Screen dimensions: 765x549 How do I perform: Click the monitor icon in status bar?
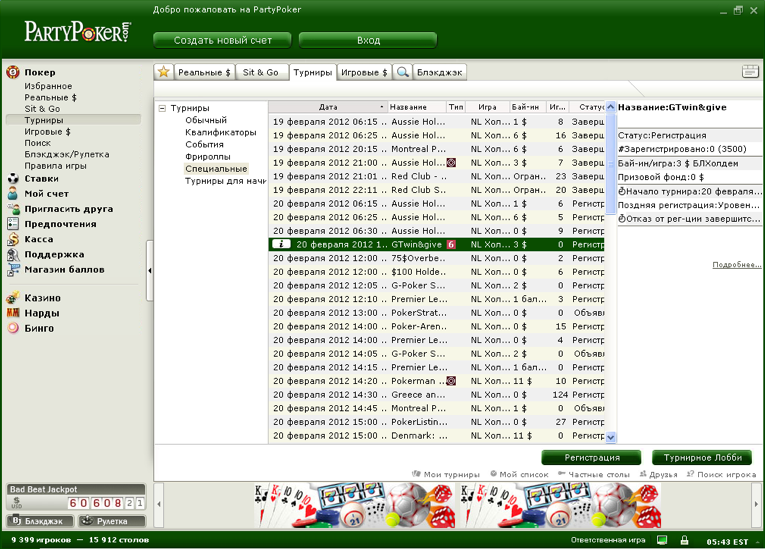click(662, 540)
